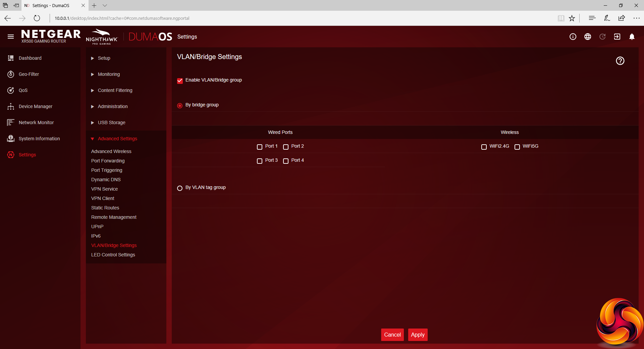Viewport: 644px width, 349px height.
Task: Select the By VLAN tag group radio button
Action: tap(180, 188)
